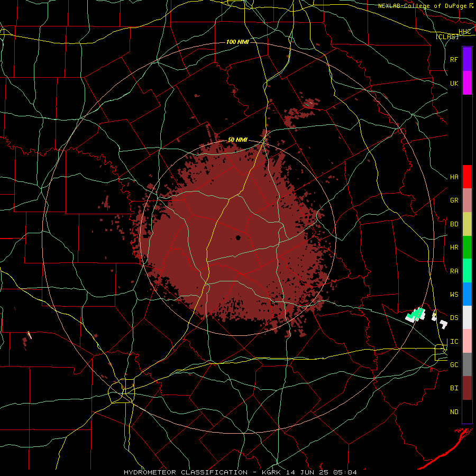Image resolution: width=476 pixels, height=476 pixels.
Task: Click the BD legend label
Action: pyautogui.click(x=454, y=224)
